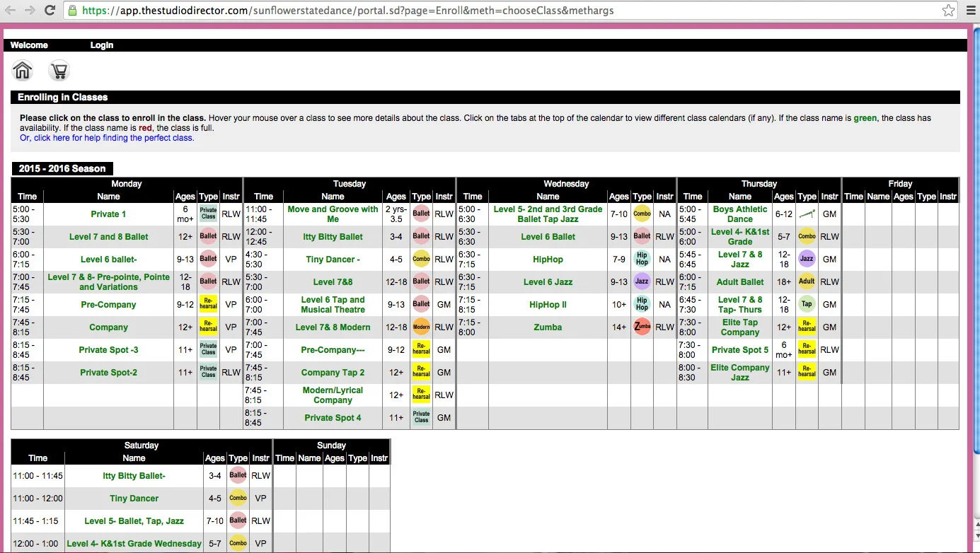Click the Zumba type icon
This screenshot has height=553, width=980.
tap(642, 327)
